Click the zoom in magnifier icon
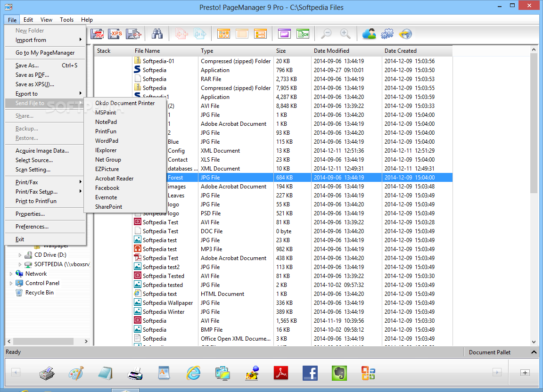 click(345, 33)
